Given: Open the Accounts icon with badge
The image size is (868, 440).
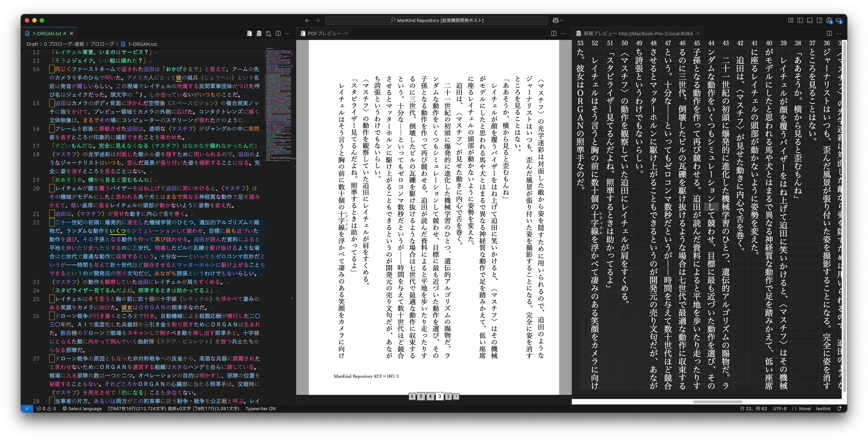Looking at the screenshot, I should 829,21.
